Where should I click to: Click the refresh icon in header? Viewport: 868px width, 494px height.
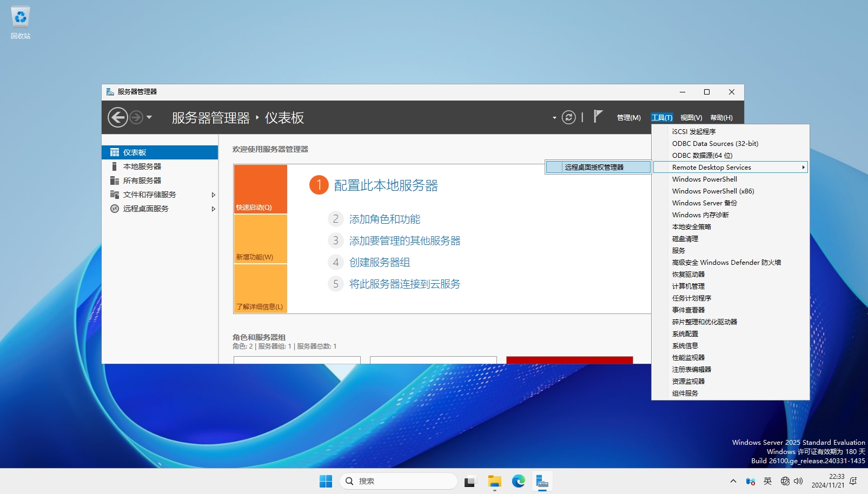tap(568, 117)
